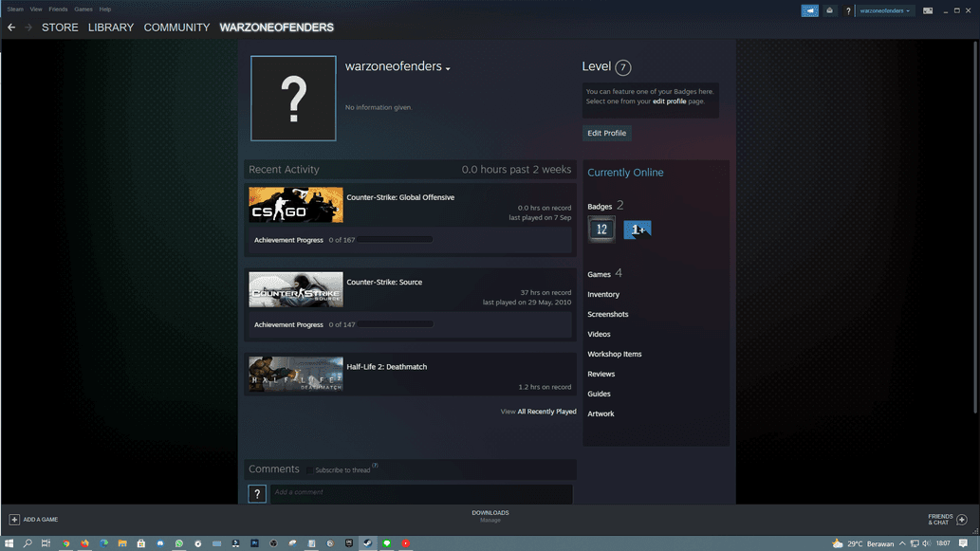980x551 pixels.
Task: Open the badge showing number 12
Action: pos(601,230)
